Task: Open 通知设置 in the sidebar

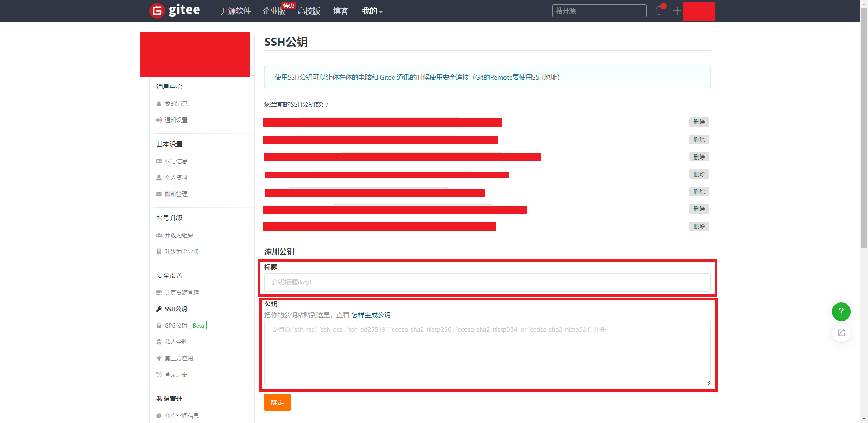Action: (175, 120)
